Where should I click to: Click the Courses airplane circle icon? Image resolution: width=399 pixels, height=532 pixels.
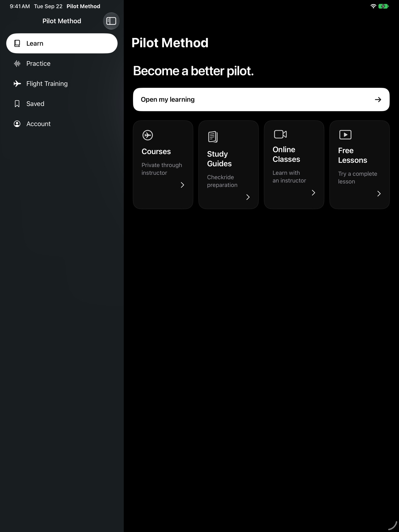click(x=148, y=135)
